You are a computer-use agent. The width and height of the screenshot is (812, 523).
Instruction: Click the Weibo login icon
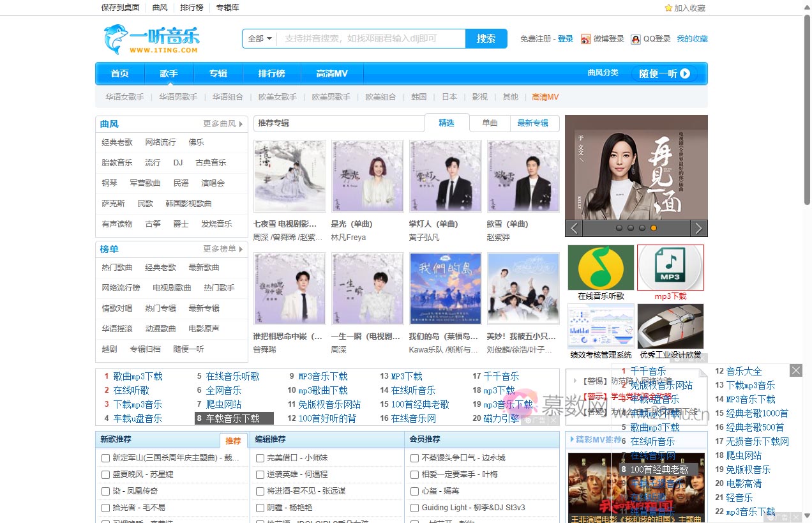pyautogui.click(x=585, y=39)
